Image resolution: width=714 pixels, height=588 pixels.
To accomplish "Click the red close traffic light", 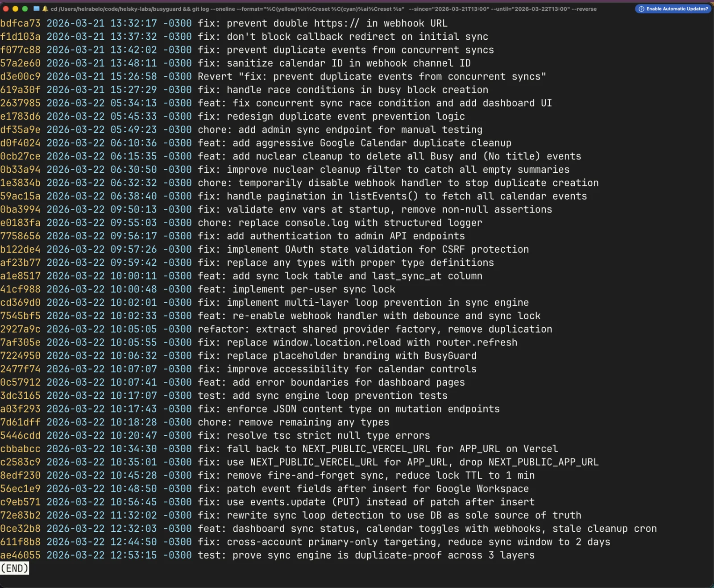I will tap(6, 8).
